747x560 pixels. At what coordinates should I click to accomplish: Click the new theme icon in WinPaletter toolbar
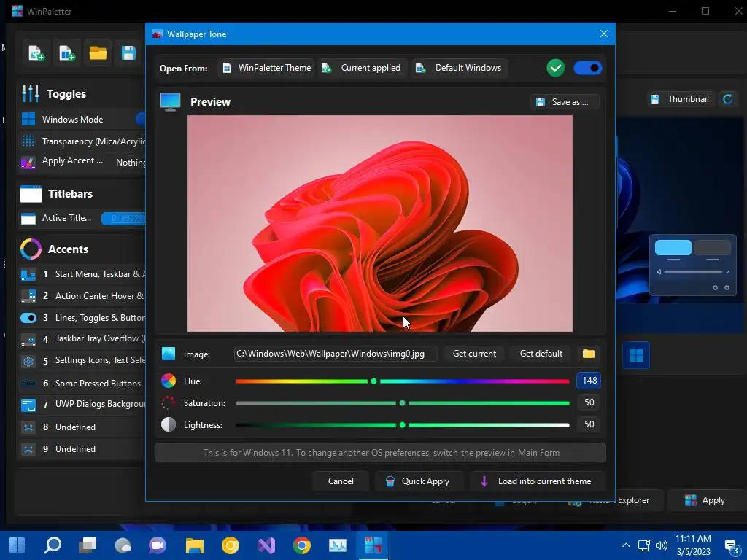pyautogui.click(x=36, y=52)
